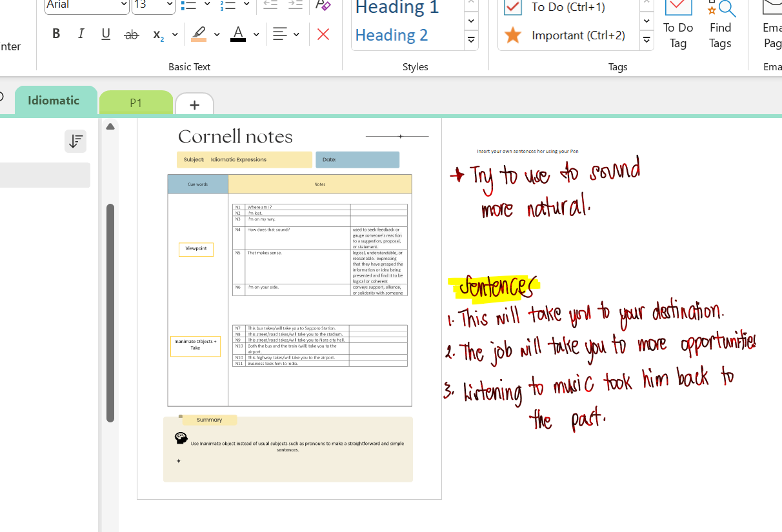
Task: Insert a bulleted list
Action: point(188,5)
